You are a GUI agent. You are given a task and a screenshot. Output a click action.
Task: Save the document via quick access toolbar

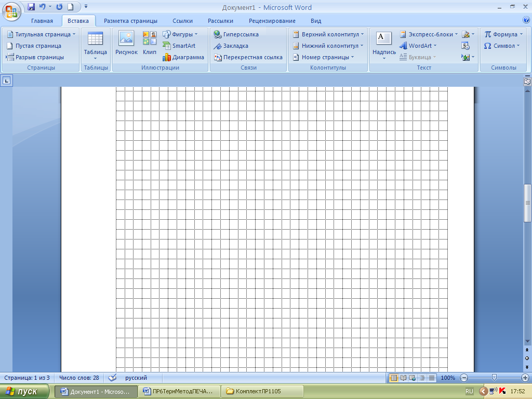click(31, 6)
